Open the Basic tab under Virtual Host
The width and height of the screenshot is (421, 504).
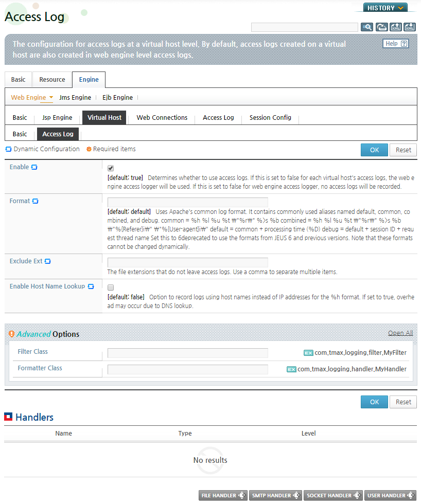[20, 134]
